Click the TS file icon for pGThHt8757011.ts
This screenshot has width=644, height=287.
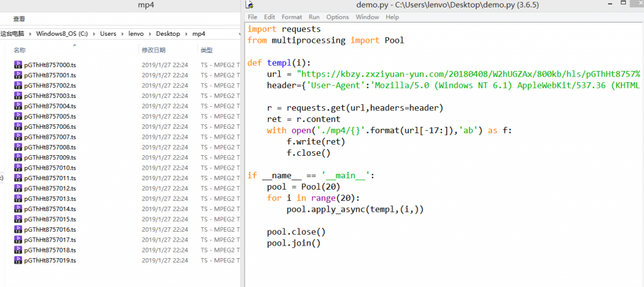18,178
